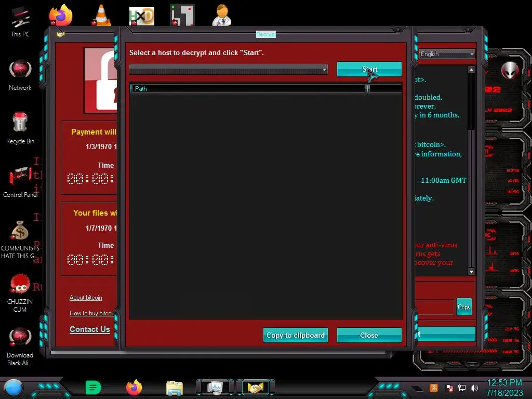Open the doctor figure desktop shortcut
The height and width of the screenshot is (399, 532).
pyautogui.click(x=222, y=15)
